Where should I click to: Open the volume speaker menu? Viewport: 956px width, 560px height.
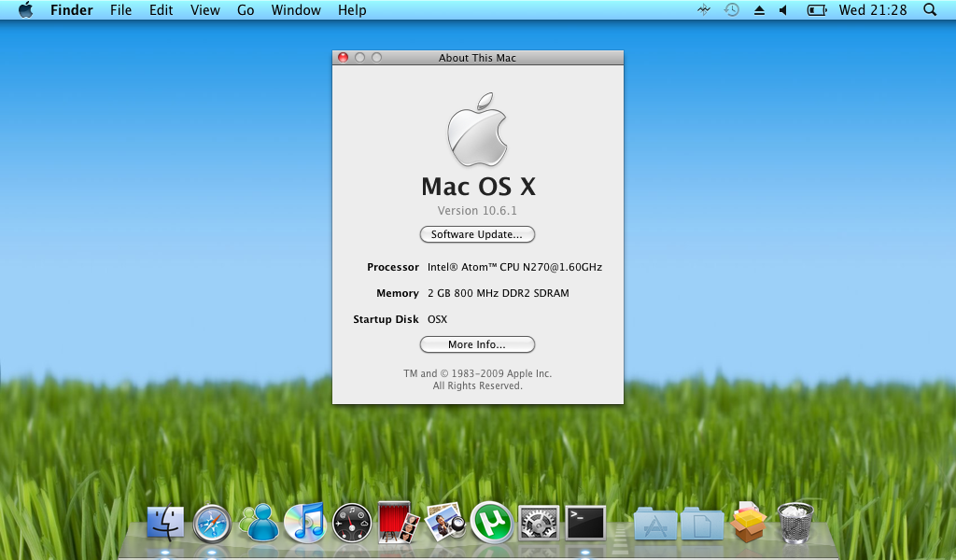[784, 10]
